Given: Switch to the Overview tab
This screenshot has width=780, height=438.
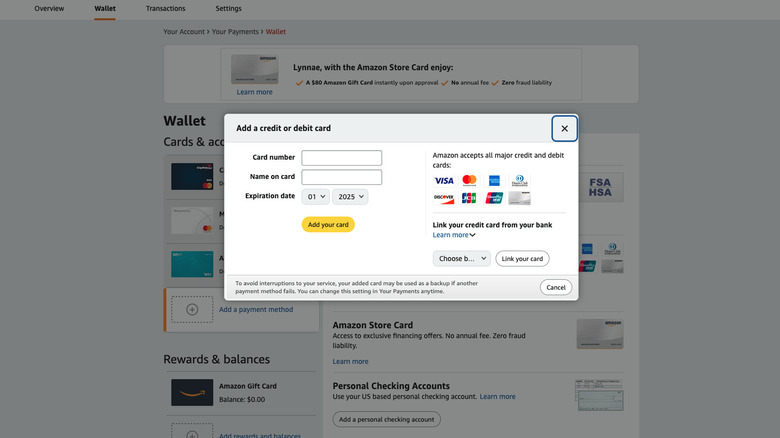Looking at the screenshot, I should click(x=49, y=8).
